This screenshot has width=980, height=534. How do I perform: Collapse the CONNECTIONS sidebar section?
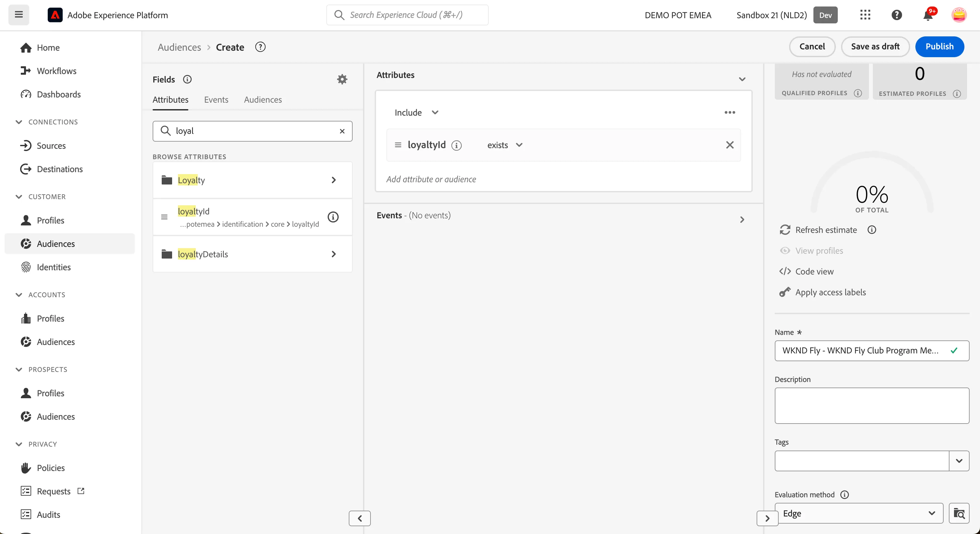19,122
